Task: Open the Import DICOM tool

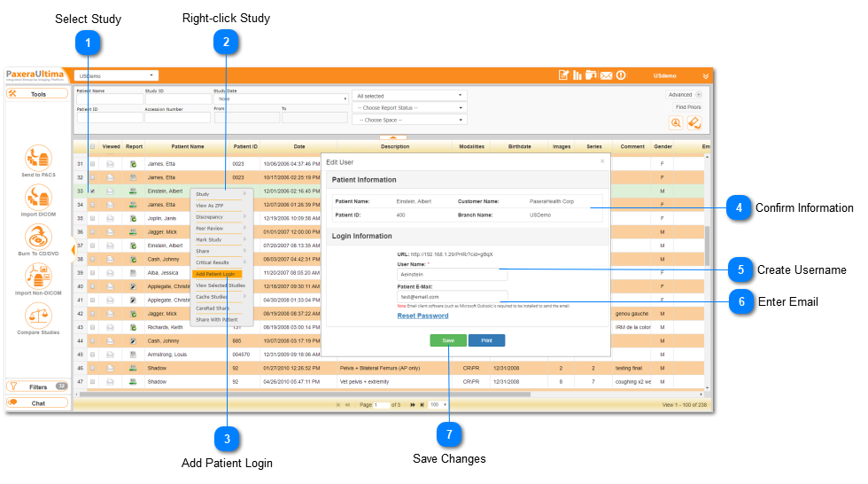Action: [x=38, y=197]
